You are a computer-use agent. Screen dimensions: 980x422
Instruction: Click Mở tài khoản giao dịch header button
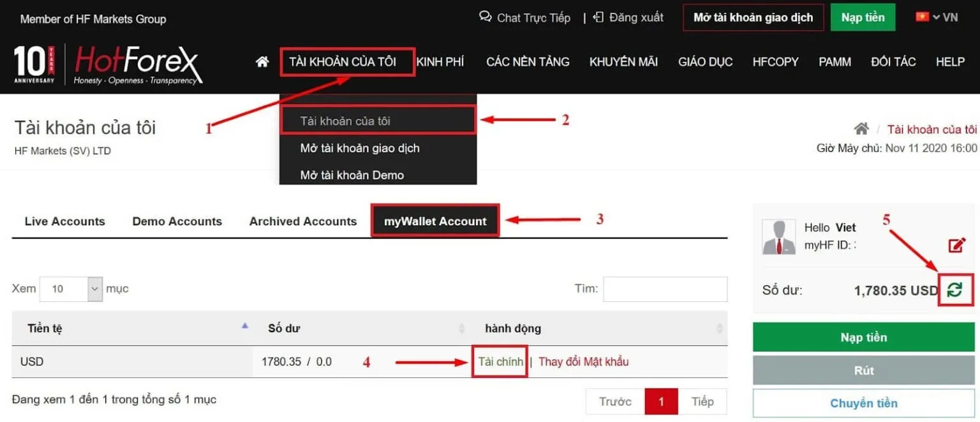753,17
